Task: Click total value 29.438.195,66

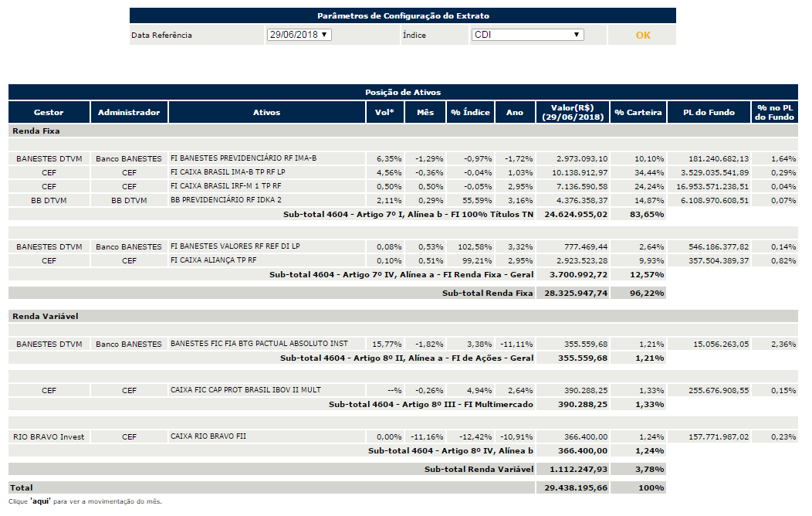Action: [576, 488]
